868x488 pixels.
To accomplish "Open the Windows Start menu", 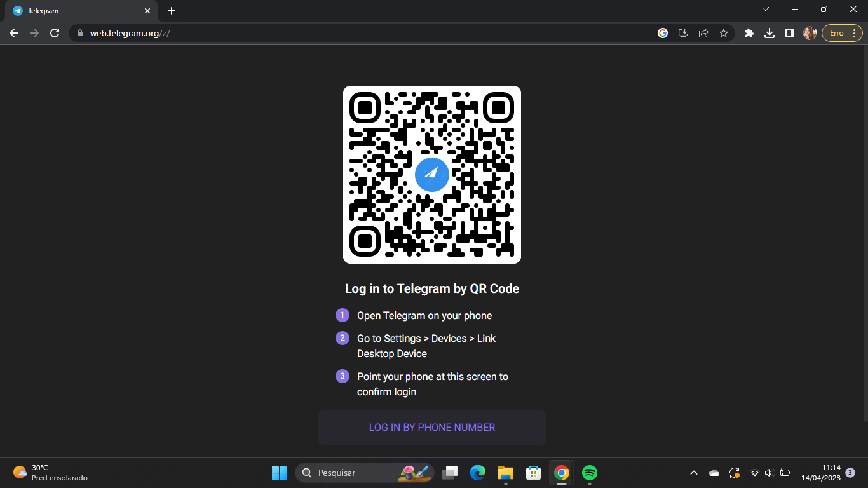I will tap(279, 473).
